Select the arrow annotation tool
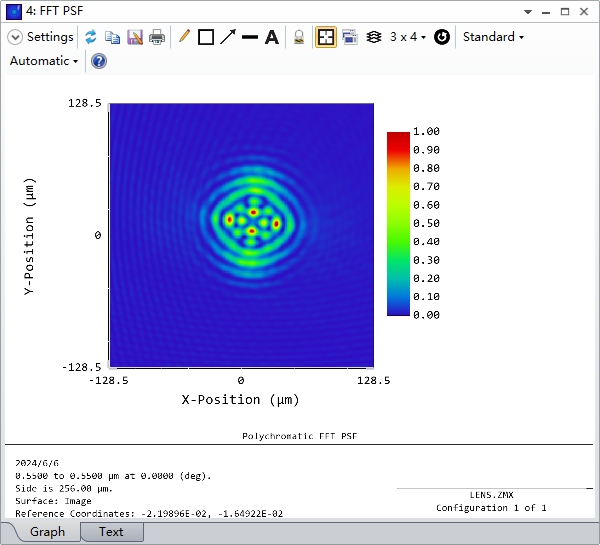600x545 pixels. [228, 37]
